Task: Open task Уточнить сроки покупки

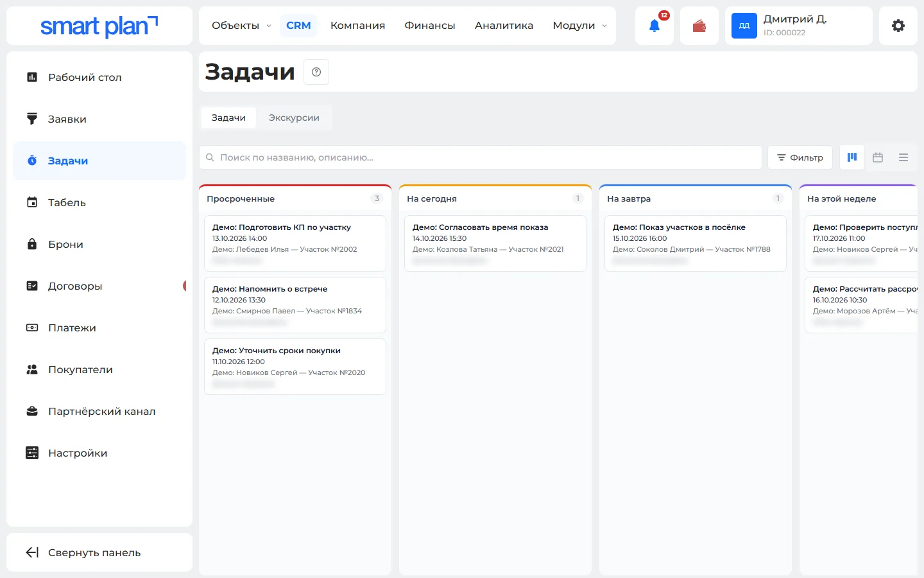Action: click(x=295, y=366)
